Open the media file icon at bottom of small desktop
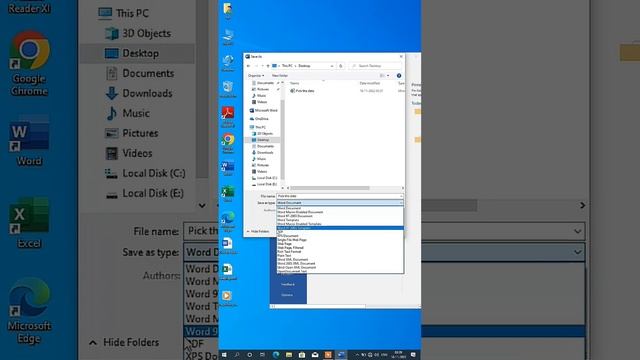Viewport: 640px width, 360px height. pyautogui.click(x=228, y=298)
